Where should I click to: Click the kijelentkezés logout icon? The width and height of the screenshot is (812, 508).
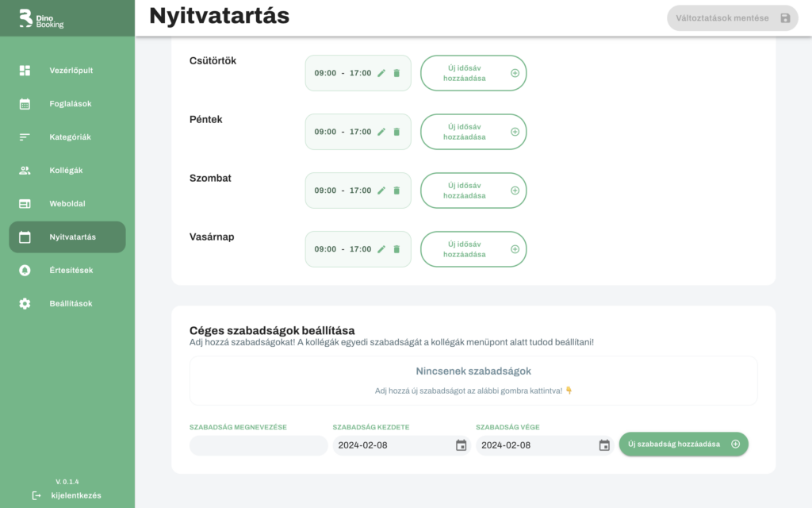pyautogui.click(x=36, y=495)
